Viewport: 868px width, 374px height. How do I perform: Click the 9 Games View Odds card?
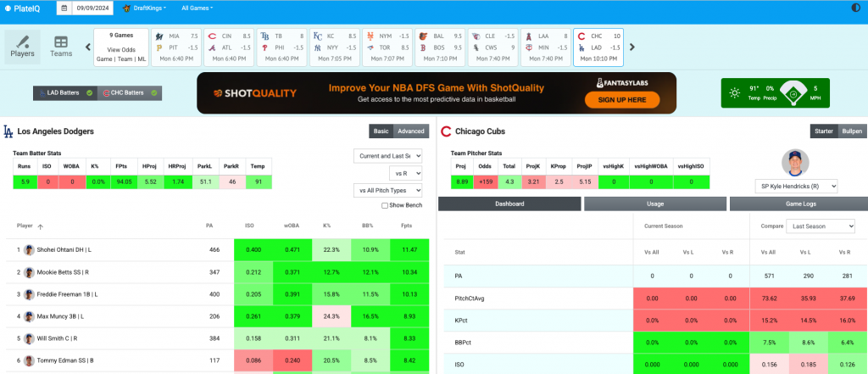point(121,47)
